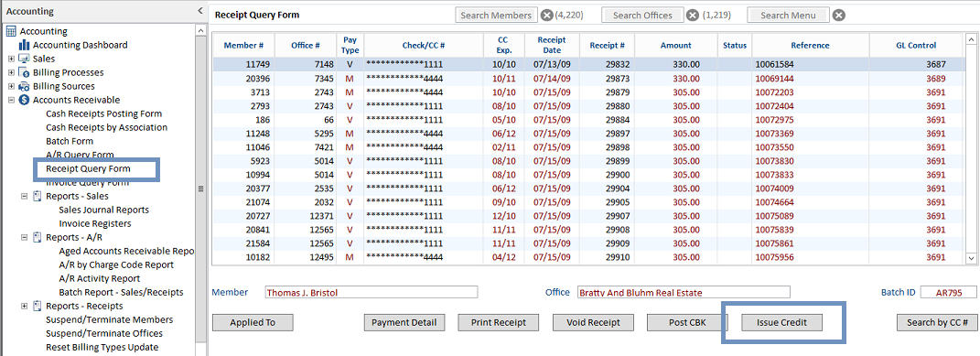Click the sidebar tree's up scroll arrow

click(200, 30)
